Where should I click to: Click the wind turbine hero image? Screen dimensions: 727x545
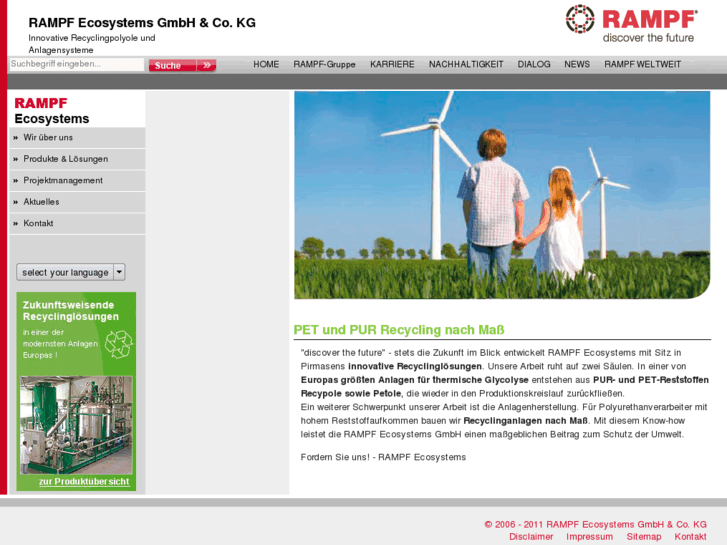(502, 195)
